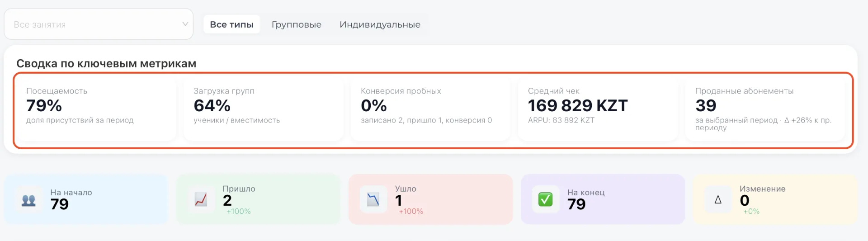Select the Средний чек 169 829 KZT card
Image resolution: width=868 pixels, height=241 pixels.
click(x=598, y=109)
